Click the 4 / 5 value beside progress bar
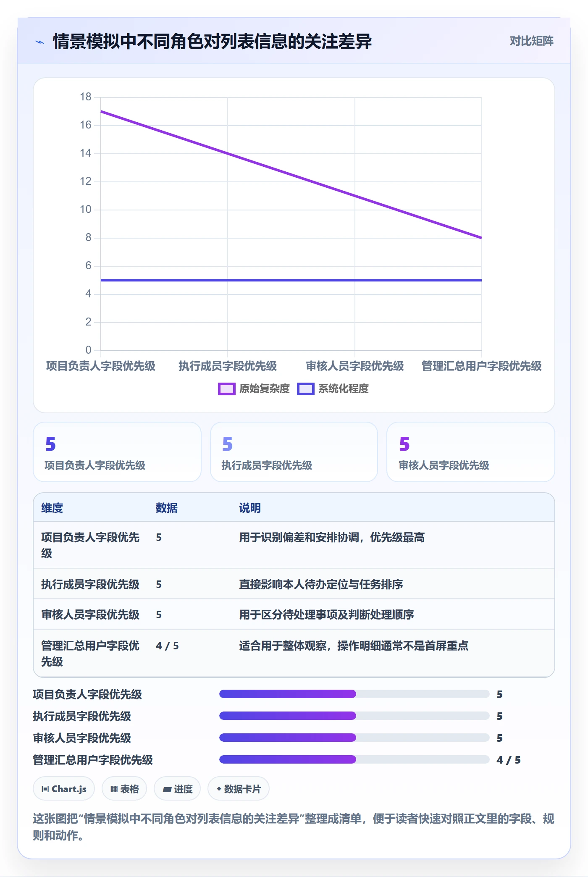This screenshot has height=877, width=588. 509,760
